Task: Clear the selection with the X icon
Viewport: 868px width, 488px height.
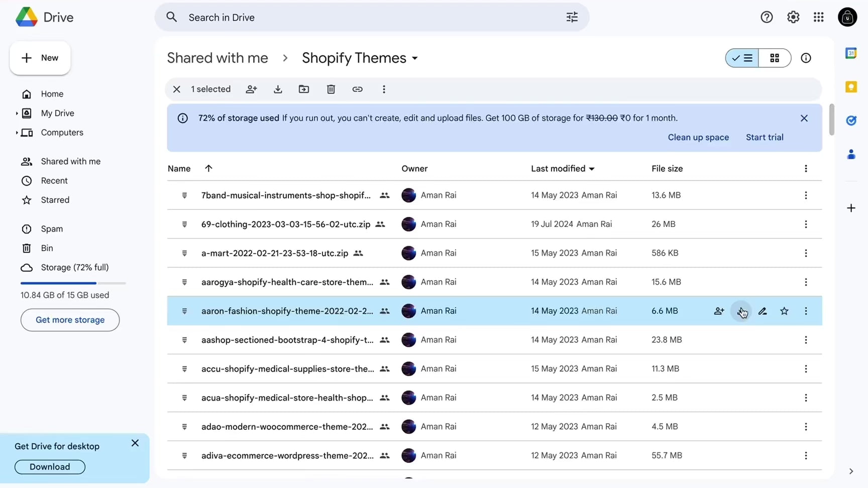Action: [176, 89]
